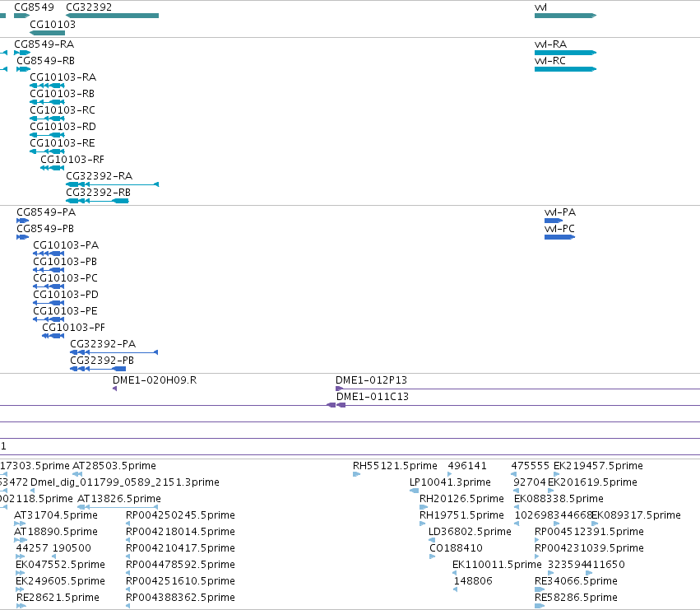Screen dimensions: 700x610
Task: Select the DME1-012P13 clone label
Action: tap(372, 380)
